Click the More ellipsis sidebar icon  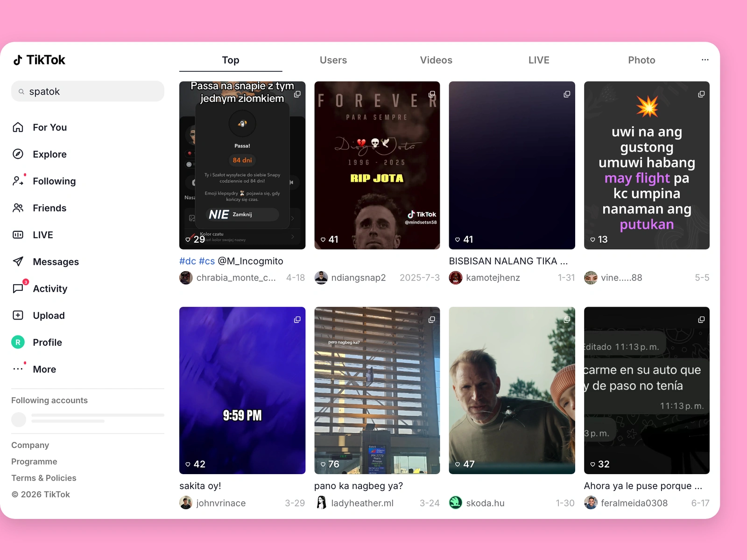click(18, 369)
